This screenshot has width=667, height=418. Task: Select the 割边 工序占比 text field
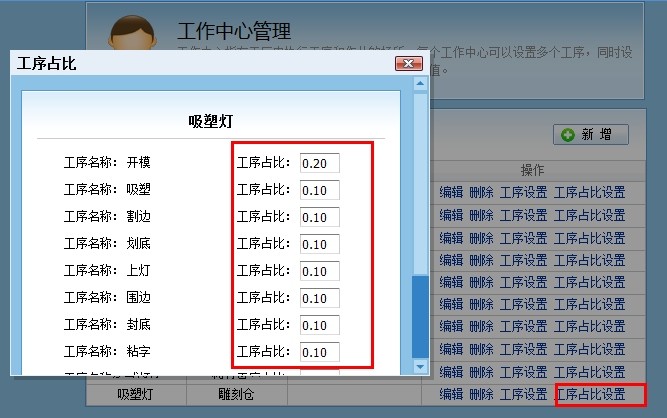pyautogui.click(x=319, y=217)
